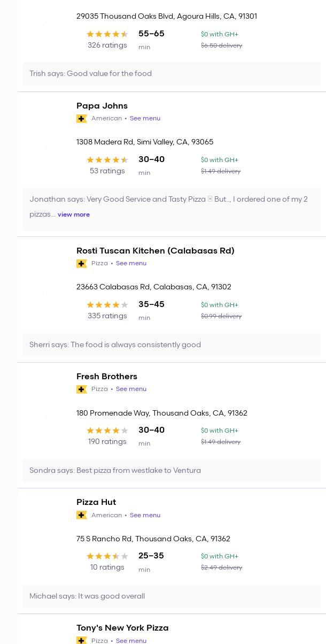Click the GH+ badge under Tony's New York Pizza
This screenshot has width=326, height=644.
click(x=82, y=640)
